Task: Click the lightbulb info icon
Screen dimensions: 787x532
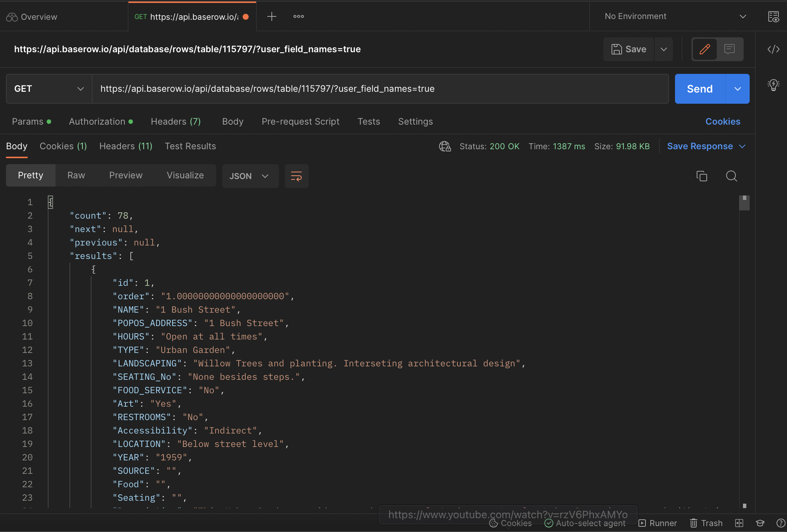Action: click(773, 85)
